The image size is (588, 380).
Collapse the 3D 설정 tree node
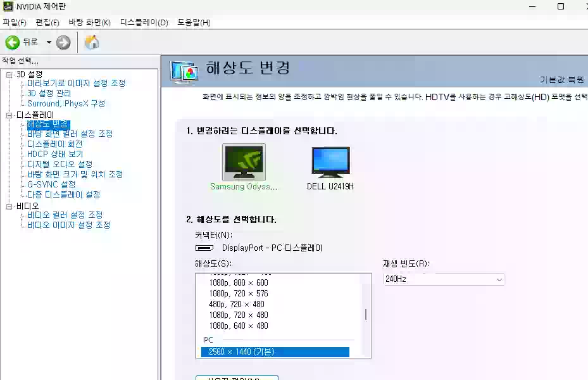click(9, 75)
